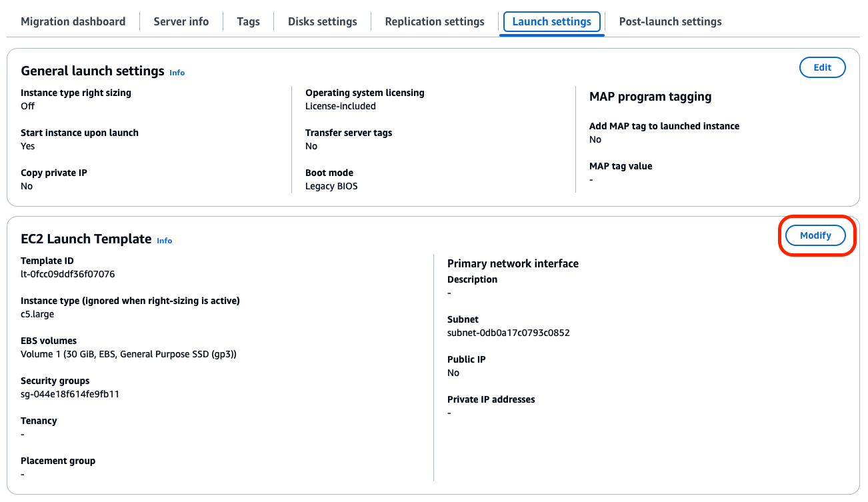The image size is (868, 502).
Task: Open Info next to General launch settings
Action: click(x=177, y=72)
